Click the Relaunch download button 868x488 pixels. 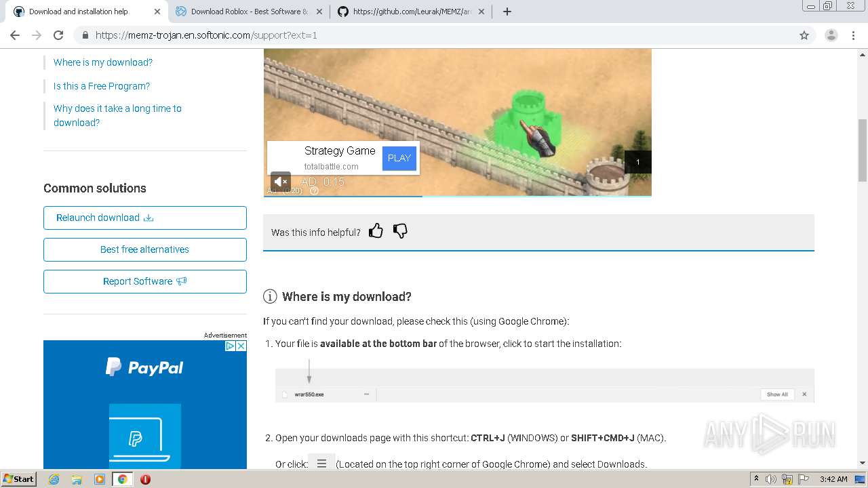click(x=145, y=218)
